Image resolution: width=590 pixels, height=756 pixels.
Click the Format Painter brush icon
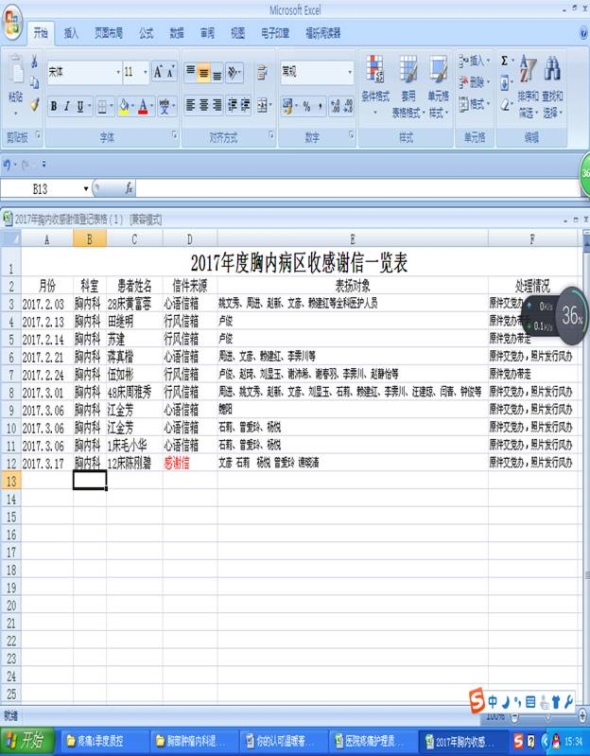[34, 105]
